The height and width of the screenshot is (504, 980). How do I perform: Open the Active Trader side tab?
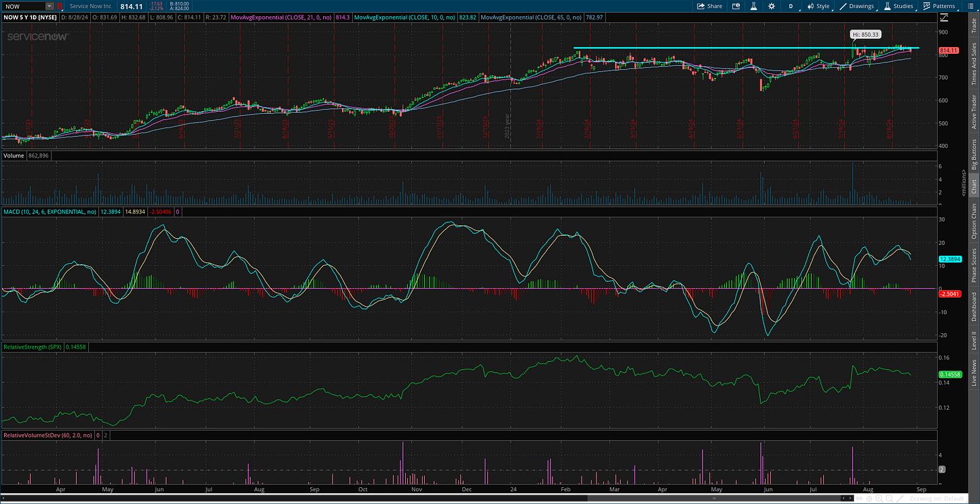[974, 112]
